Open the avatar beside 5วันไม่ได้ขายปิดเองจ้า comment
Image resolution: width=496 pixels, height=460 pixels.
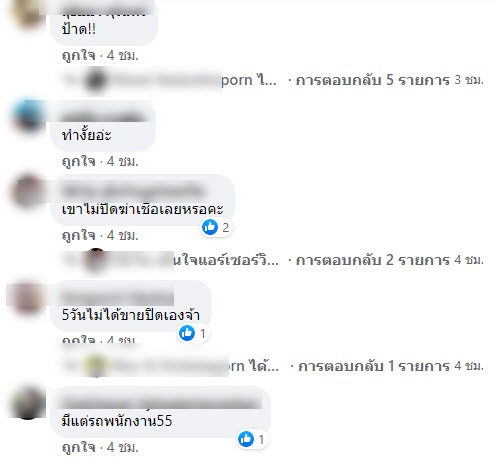tap(27, 298)
